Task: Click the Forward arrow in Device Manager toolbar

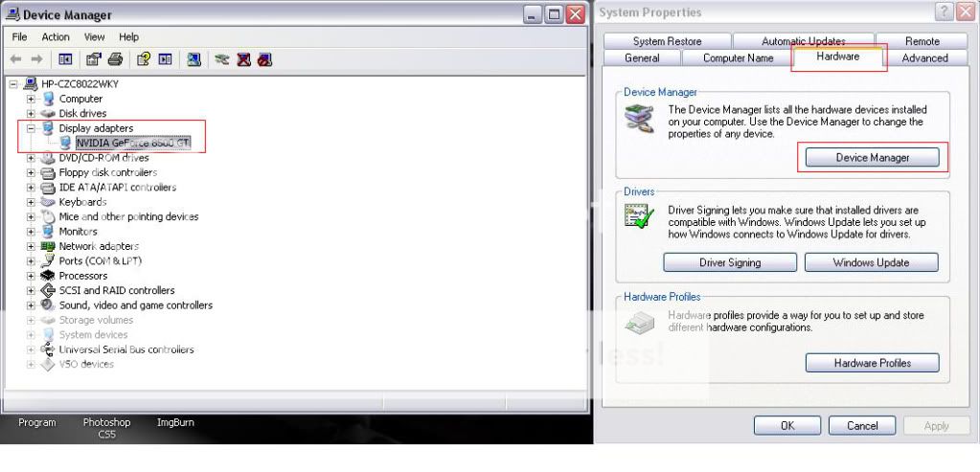Action: pos(36,59)
